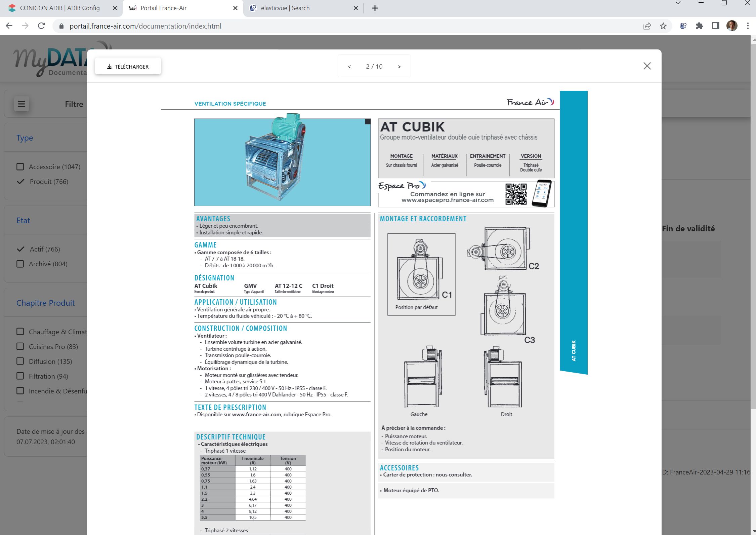Check the Cuisines Pro (83) checkbox

pos(20,347)
